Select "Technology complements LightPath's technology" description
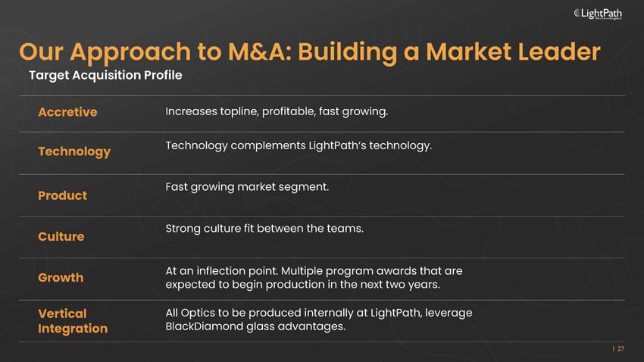The width and height of the screenshot is (644, 362). (299, 145)
